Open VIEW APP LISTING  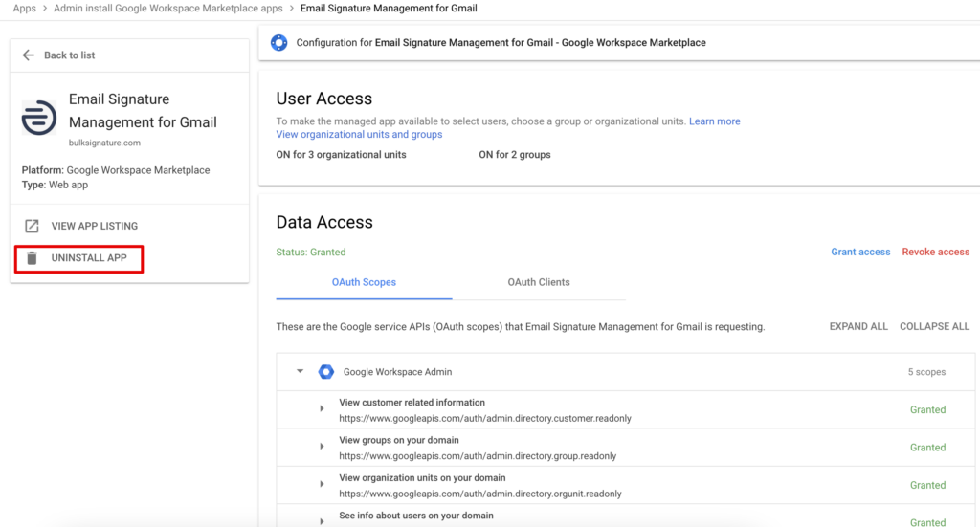coord(95,226)
